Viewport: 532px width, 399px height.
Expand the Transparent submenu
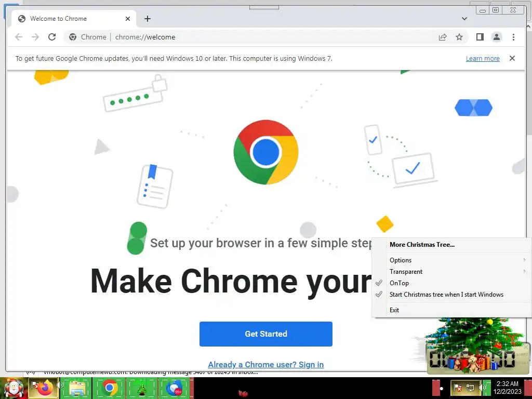point(451,272)
